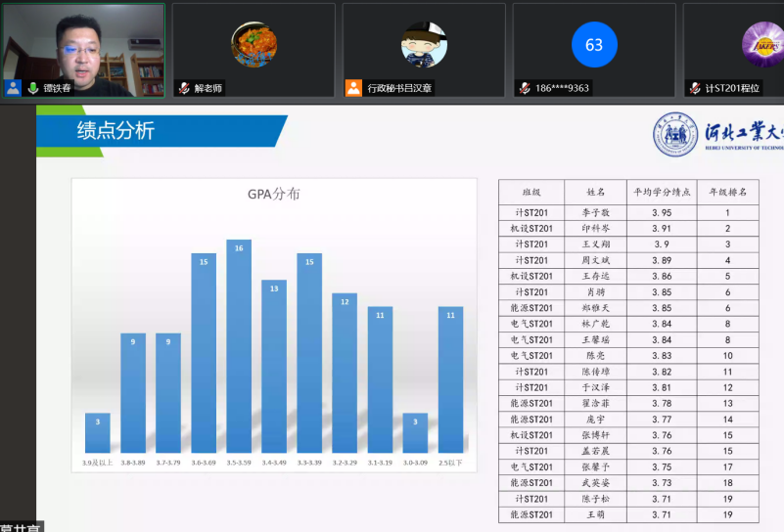This screenshot has width=784, height=532.
Task: Click the 绩点分析 slide heading
Action: pos(115,130)
